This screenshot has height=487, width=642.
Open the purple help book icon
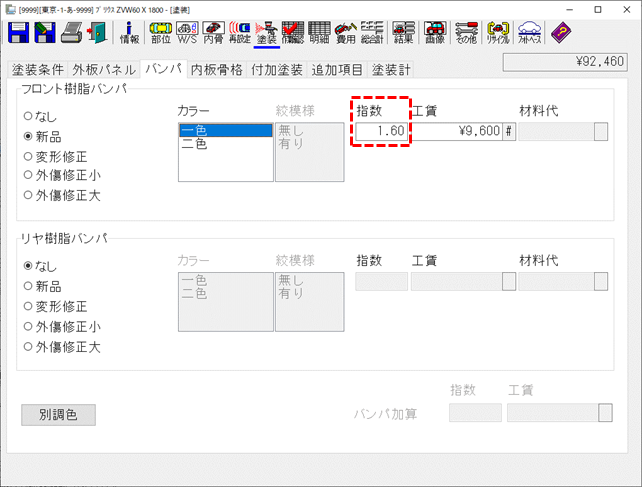(562, 34)
